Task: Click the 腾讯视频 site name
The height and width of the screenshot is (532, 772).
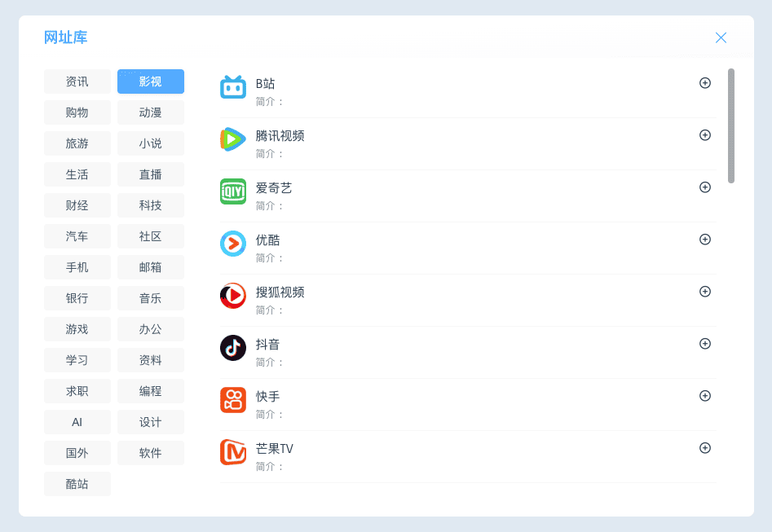Action: pos(280,136)
